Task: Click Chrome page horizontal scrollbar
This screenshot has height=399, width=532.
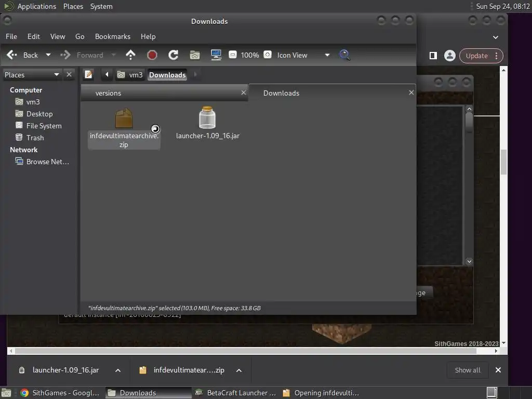Action: pos(246,351)
